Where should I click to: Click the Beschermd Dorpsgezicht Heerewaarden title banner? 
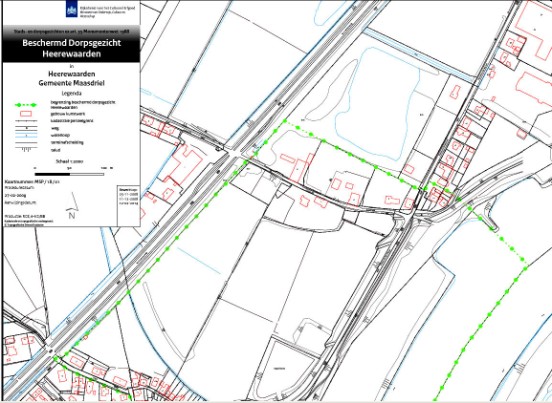pos(71,48)
